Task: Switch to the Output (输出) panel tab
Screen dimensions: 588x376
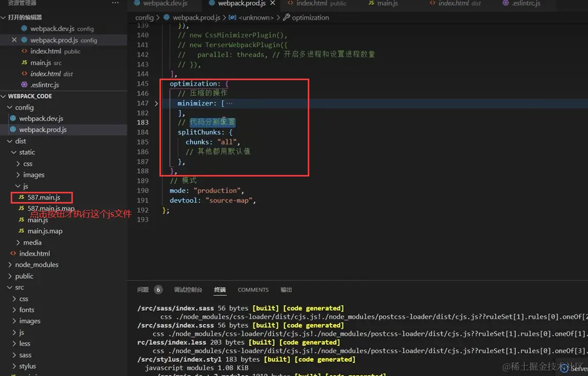Action: [x=286, y=290]
